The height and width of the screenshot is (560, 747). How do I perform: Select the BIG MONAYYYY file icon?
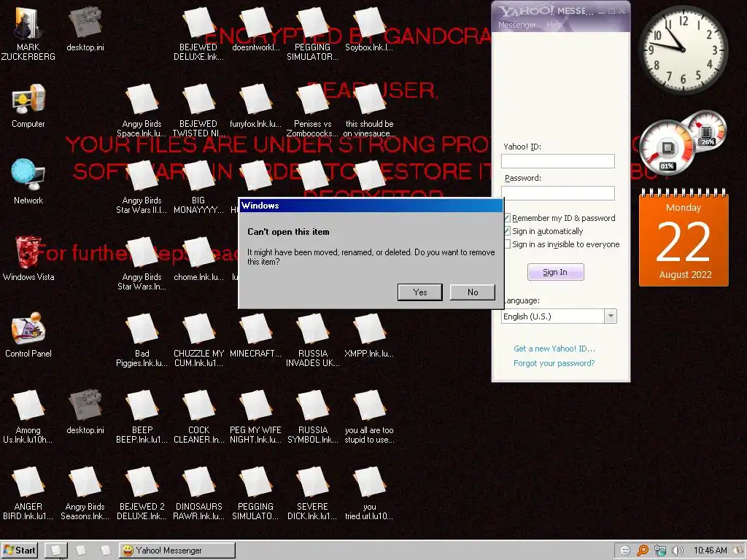point(198,187)
